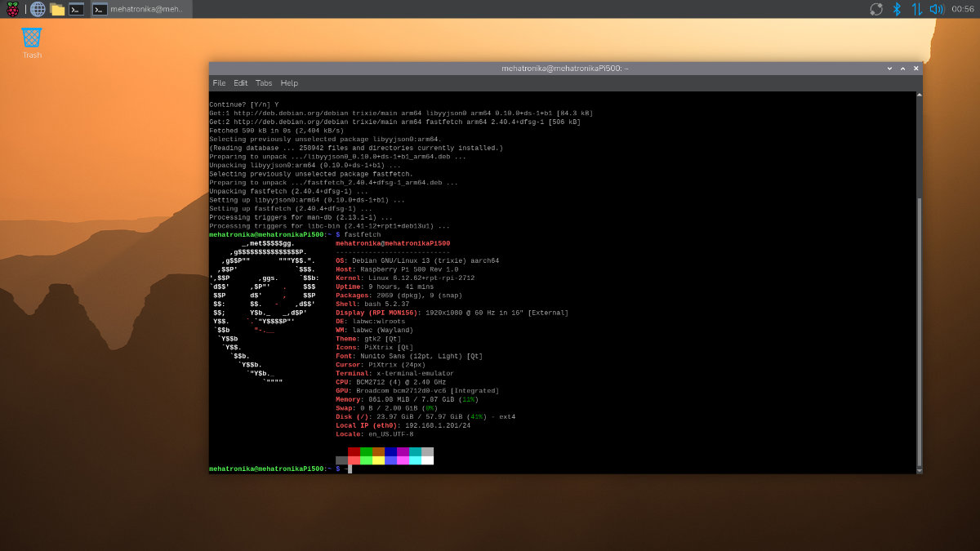Click the 'Kernel: Linux 6.12.62+rpt-rpi-2712' line
This screenshot has width=980, height=551.
(405, 278)
